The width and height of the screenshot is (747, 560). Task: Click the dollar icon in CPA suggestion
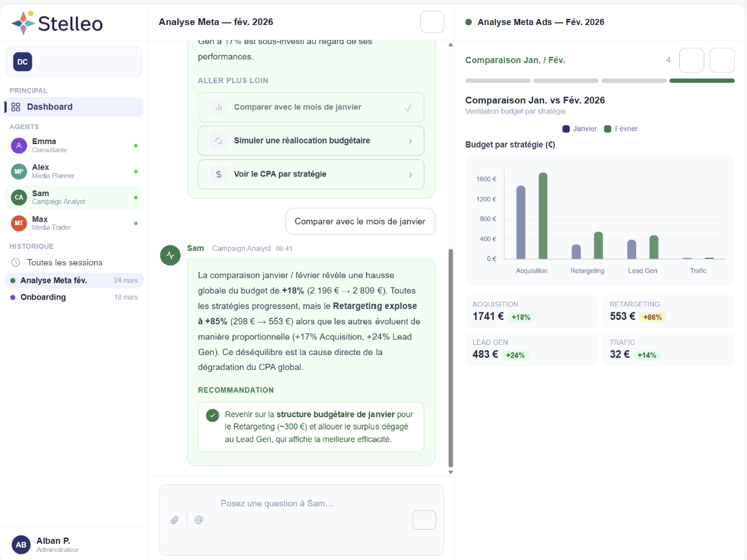219,174
